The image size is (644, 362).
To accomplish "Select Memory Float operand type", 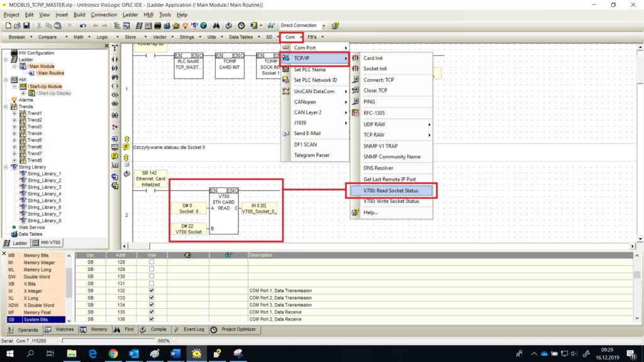I will pos(36,312).
